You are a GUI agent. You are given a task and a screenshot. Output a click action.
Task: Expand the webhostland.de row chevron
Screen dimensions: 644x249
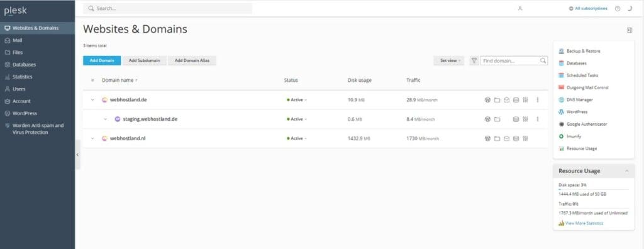pyautogui.click(x=92, y=100)
